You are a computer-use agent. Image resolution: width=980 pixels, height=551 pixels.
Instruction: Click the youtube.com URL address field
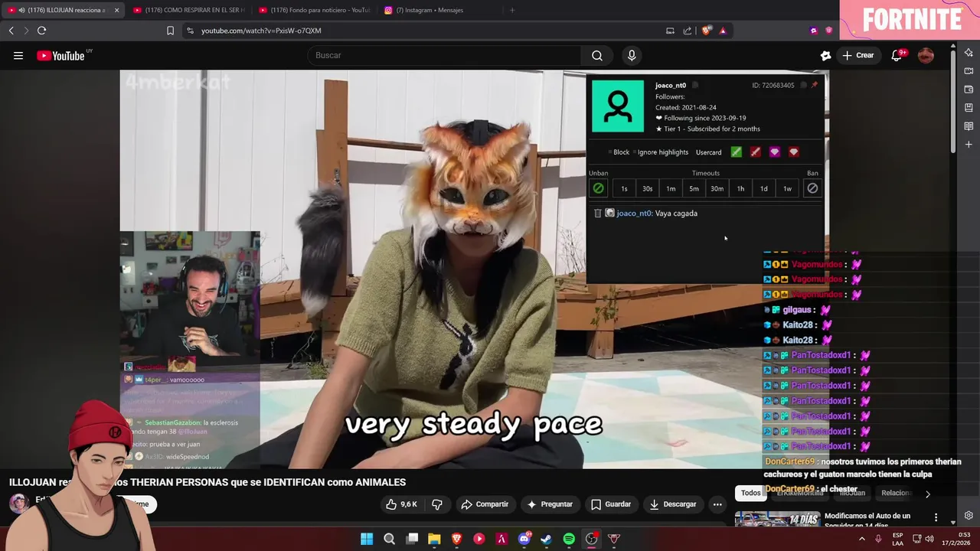coord(261,31)
